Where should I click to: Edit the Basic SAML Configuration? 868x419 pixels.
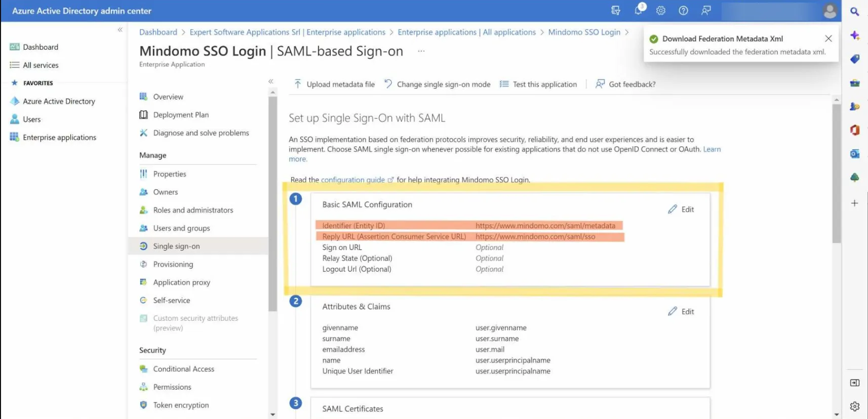pyautogui.click(x=681, y=209)
